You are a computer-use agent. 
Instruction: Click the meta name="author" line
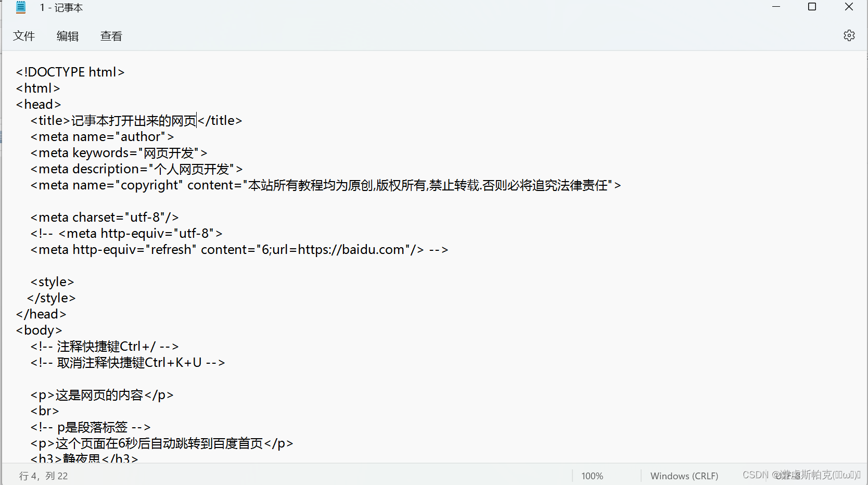pos(102,136)
